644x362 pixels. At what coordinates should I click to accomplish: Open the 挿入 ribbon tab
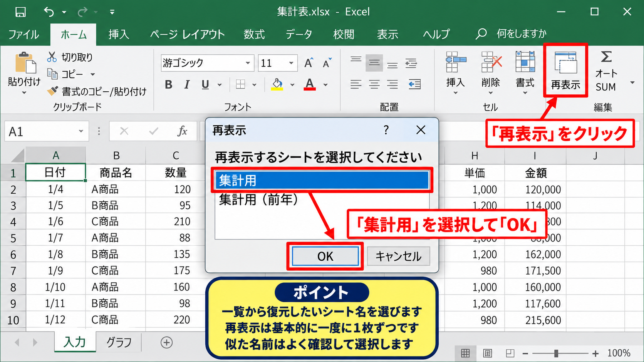pos(119,35)
